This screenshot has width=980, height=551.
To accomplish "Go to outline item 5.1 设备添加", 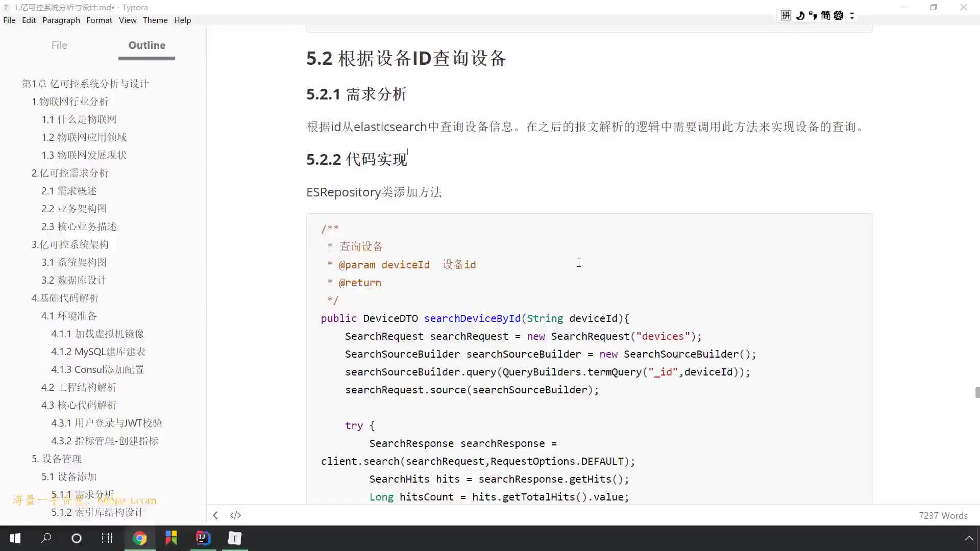I will (69, 477).
